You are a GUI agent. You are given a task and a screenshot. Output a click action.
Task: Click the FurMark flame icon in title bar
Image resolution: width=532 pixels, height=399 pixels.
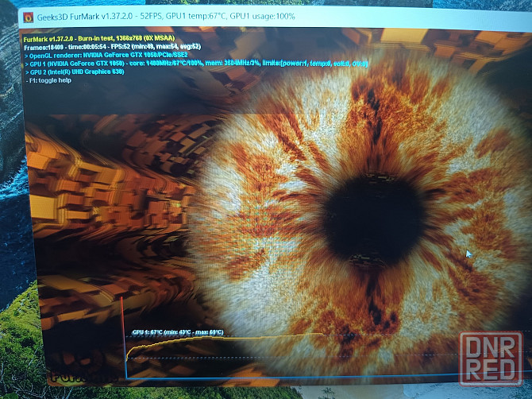coord(28,17)
